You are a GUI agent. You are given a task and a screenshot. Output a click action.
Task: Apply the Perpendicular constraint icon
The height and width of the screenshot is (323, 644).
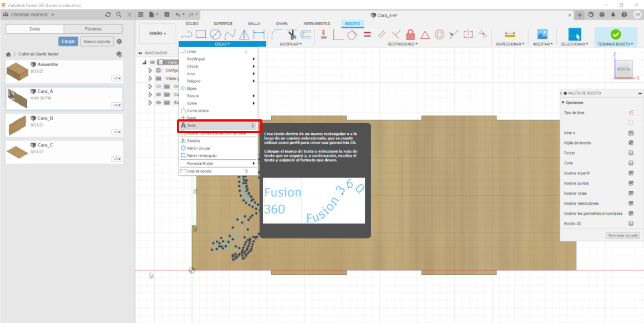pyautogui.click(x=396, y=34)
